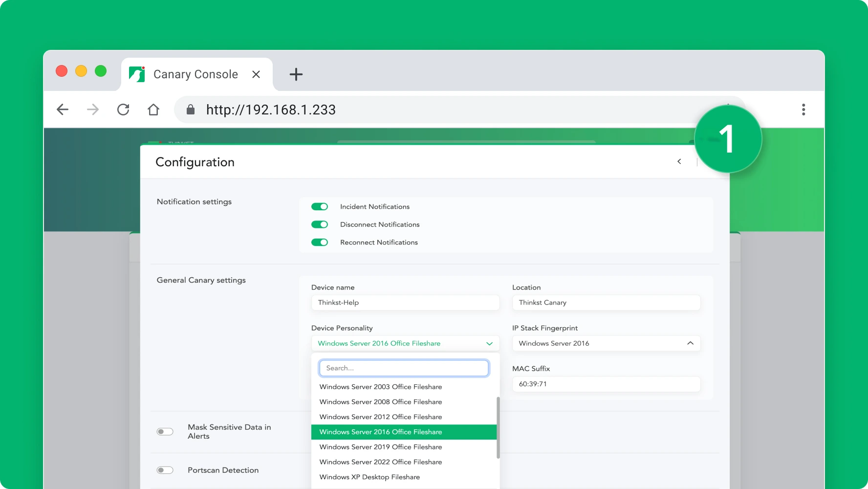Click the Incident Notifications label
868x489 pixels.
point(375,207)
